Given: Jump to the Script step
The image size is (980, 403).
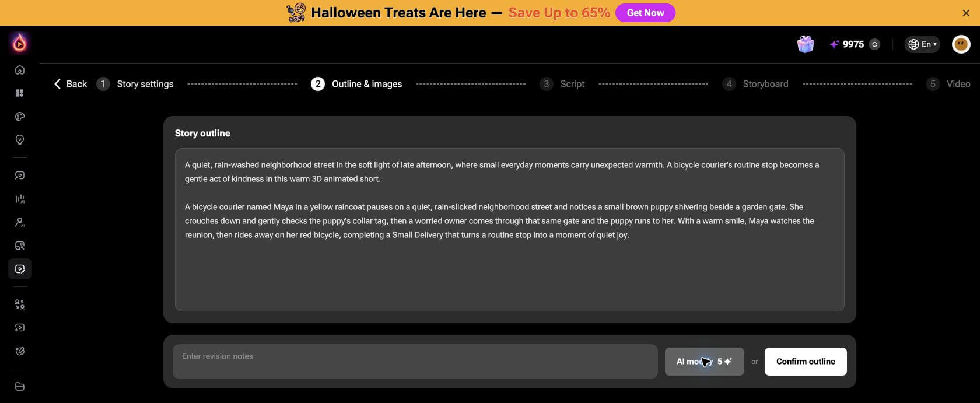Looking at the screenshot, I should pos(562,84).
